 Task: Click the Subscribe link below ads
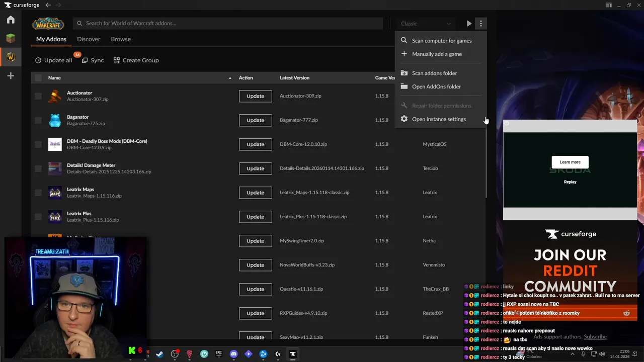pyautogui.click(x=595, y=337)
